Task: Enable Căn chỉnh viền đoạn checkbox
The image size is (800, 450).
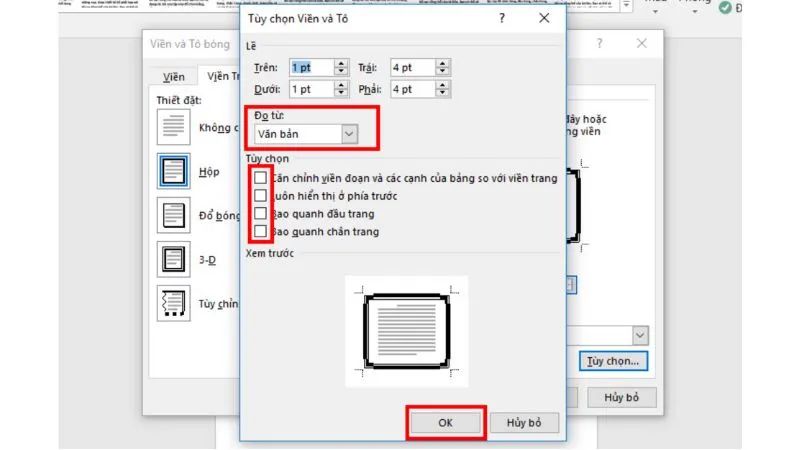Action: [x=260, y=178]
